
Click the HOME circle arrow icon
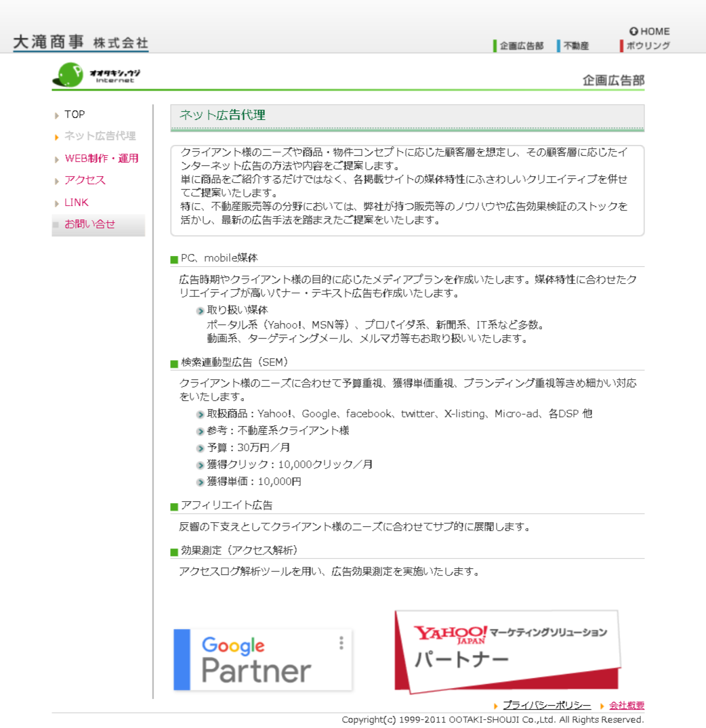tap(634, 31)
